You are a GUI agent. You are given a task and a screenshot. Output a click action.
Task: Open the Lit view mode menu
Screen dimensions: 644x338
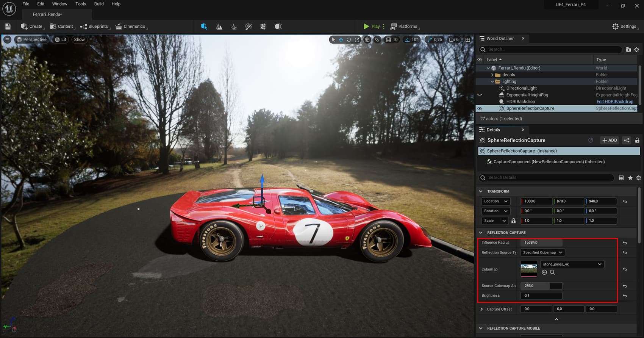click(x=61, y=39)
